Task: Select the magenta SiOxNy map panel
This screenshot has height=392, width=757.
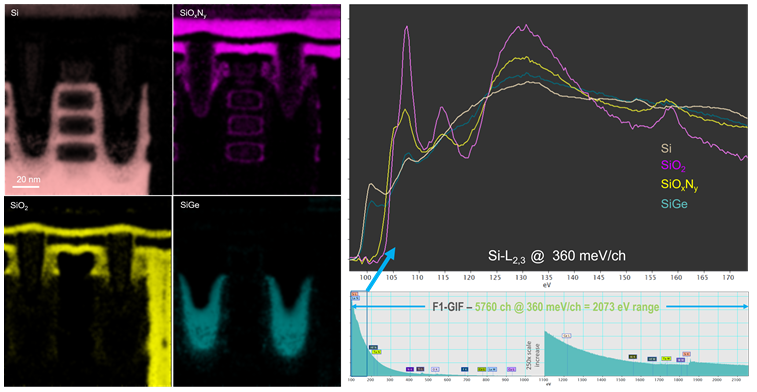Action: 257,99
